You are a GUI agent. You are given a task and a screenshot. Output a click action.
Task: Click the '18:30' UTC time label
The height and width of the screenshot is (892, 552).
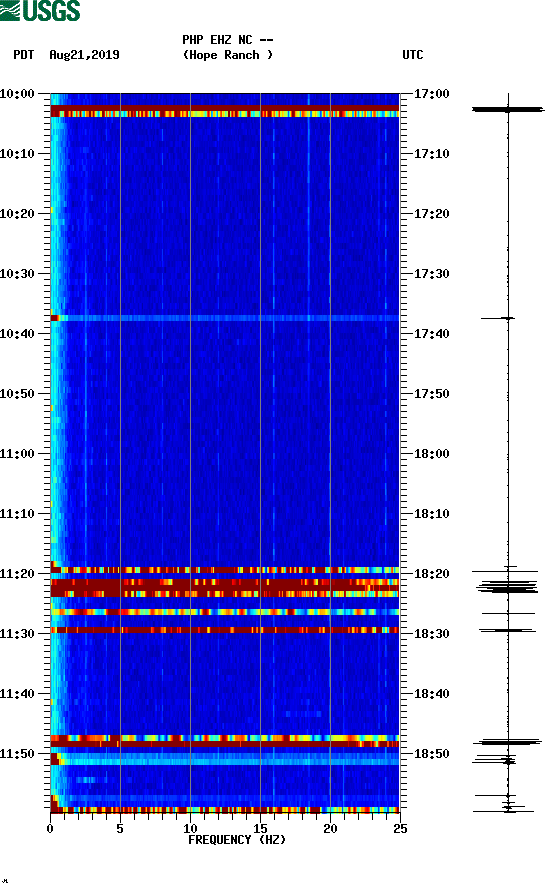pos(431,634)
